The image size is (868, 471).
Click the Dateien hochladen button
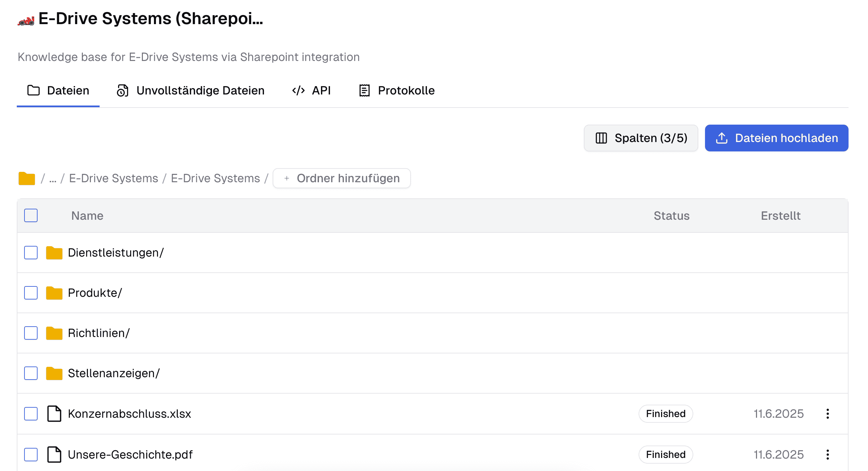(x=776, y=138)
